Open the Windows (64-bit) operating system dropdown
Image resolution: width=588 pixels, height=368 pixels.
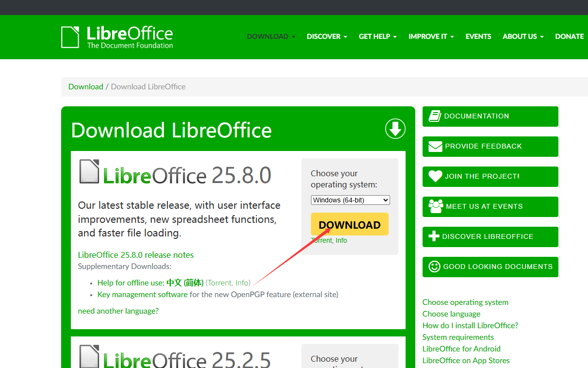(x=350, y=200)
